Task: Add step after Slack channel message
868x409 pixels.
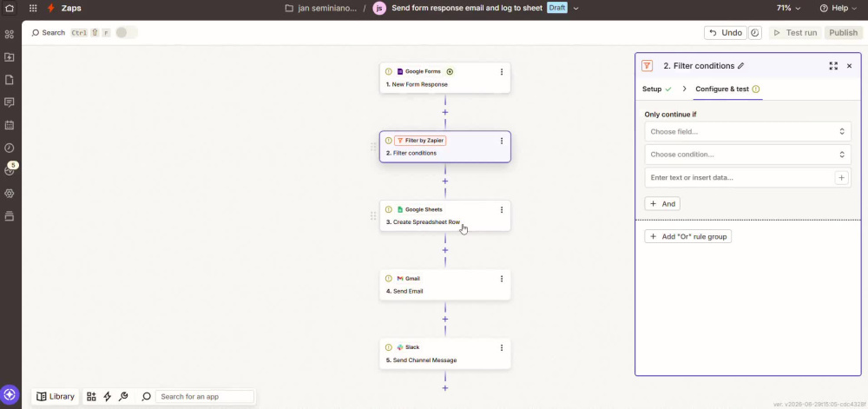Action: [445, 388]
